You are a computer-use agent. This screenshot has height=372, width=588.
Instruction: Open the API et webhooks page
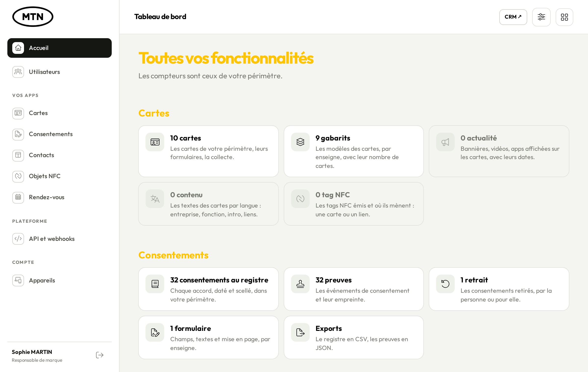point(60,239)
